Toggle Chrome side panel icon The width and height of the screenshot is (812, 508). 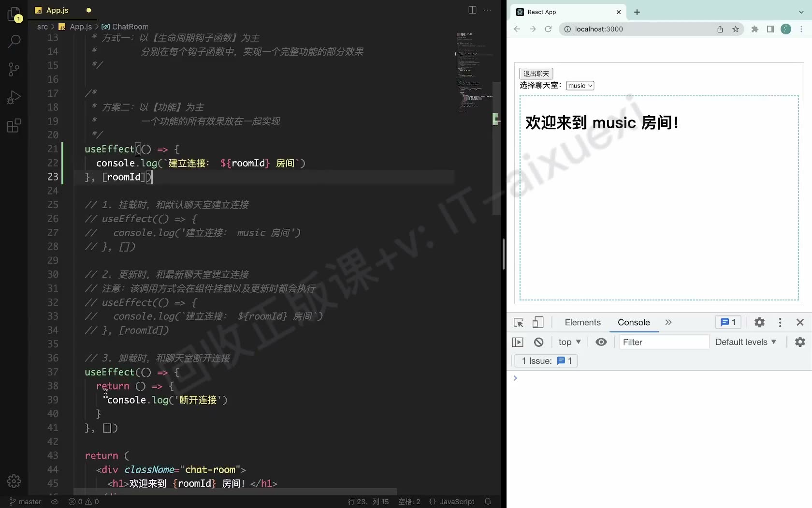pos(770,29)
